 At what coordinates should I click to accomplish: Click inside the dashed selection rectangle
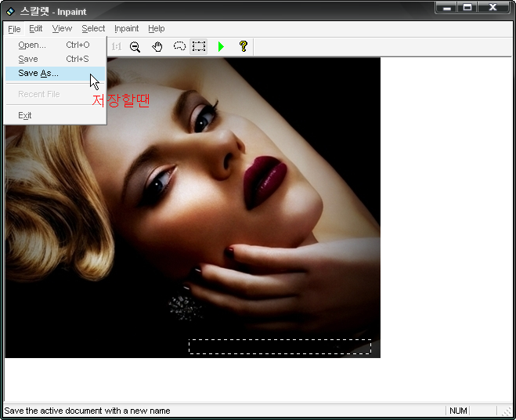pyautogui.click(x=280, y=346)
